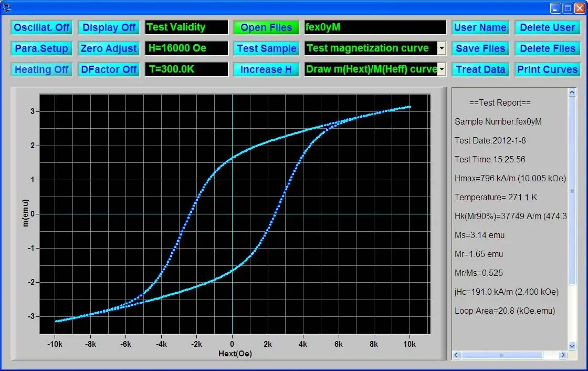
Task: Edit the sample name field fex0yM
Action: [x=375, y=27]
